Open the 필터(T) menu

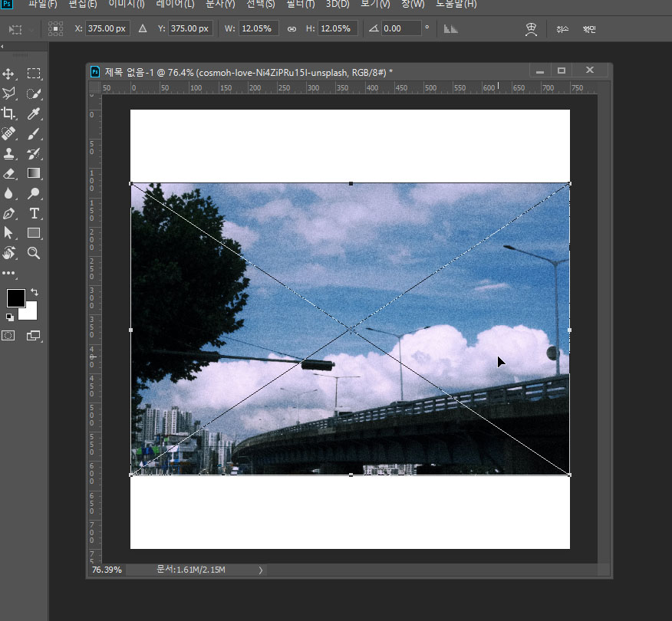click(301, 5)
